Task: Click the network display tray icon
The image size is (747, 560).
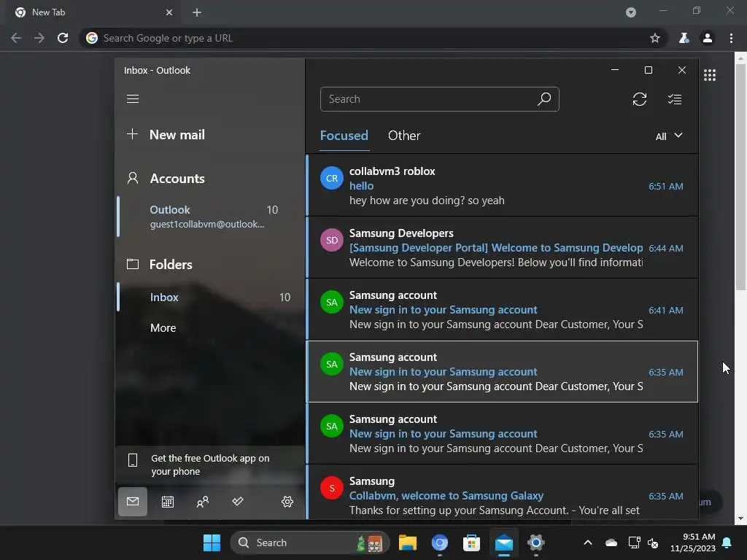Action: [634, 542]
